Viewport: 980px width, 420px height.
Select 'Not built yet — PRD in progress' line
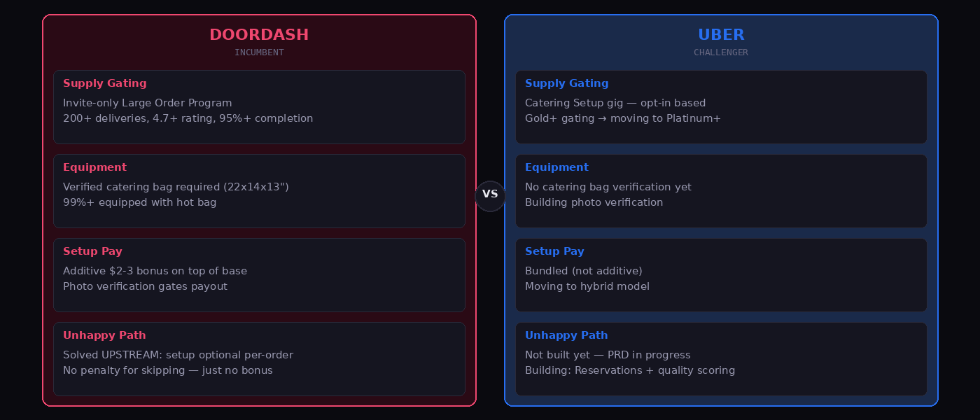[608, 355]
